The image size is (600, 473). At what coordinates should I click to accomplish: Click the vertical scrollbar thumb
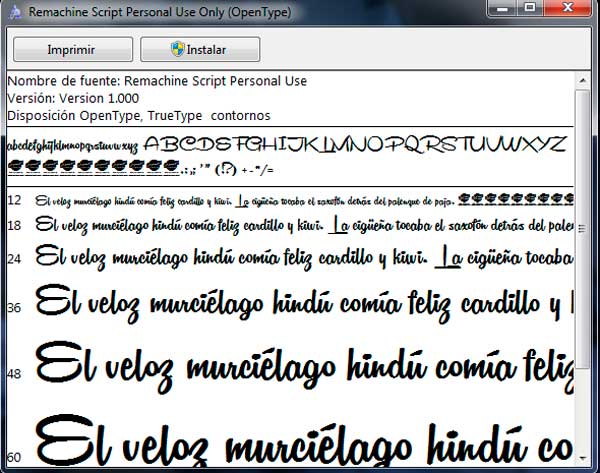[583, 229]
